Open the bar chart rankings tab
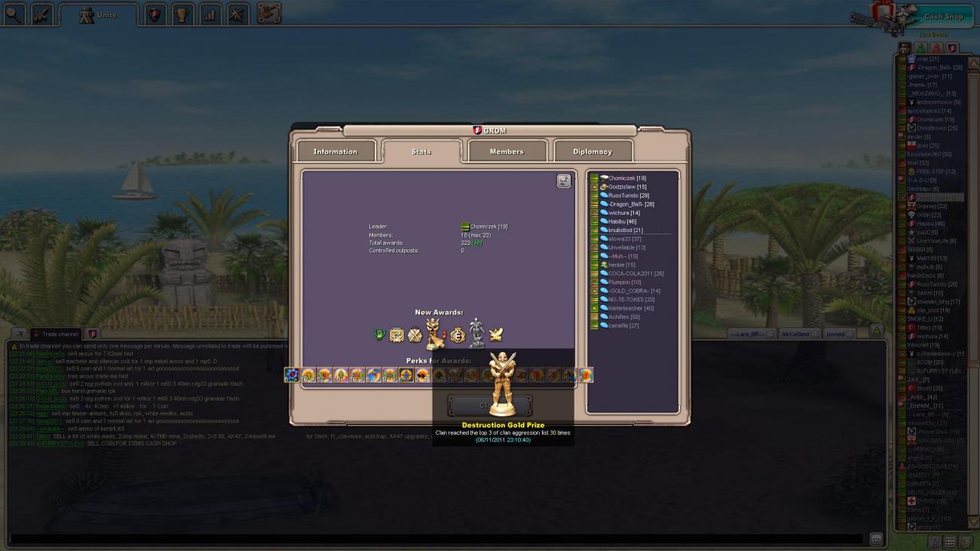 coord(210,14)
